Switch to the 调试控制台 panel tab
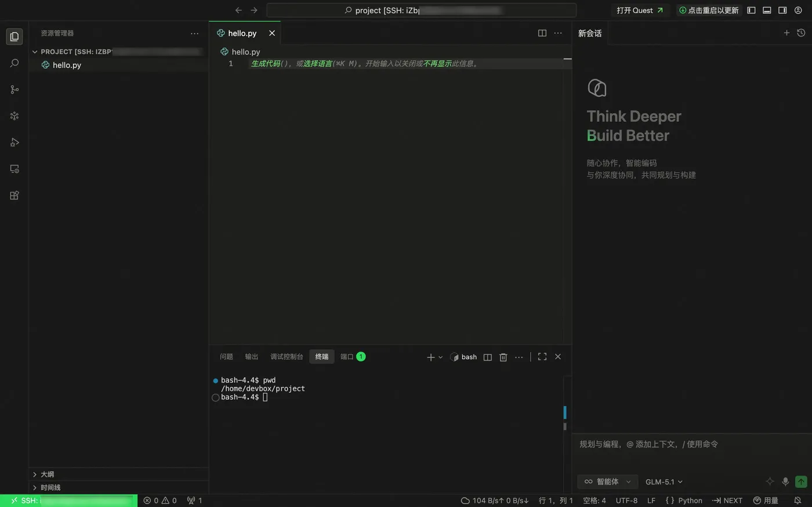This screenshot has width=812, height=507. (287, 357)
